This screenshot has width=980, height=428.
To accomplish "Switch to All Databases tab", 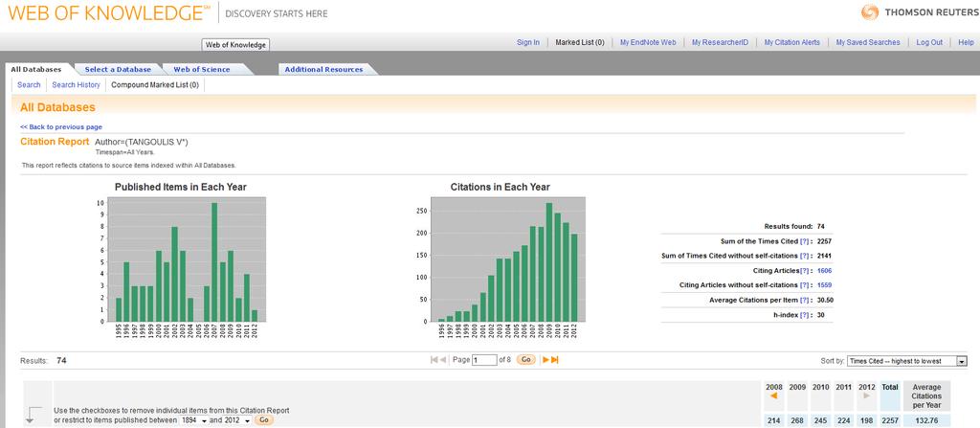I will 36,70.
